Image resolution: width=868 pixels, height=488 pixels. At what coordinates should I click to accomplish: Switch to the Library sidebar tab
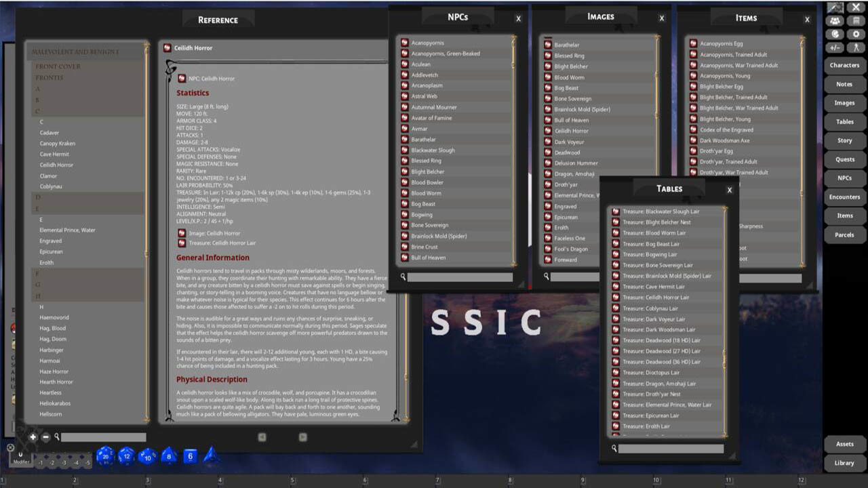(x=844, y=463)
